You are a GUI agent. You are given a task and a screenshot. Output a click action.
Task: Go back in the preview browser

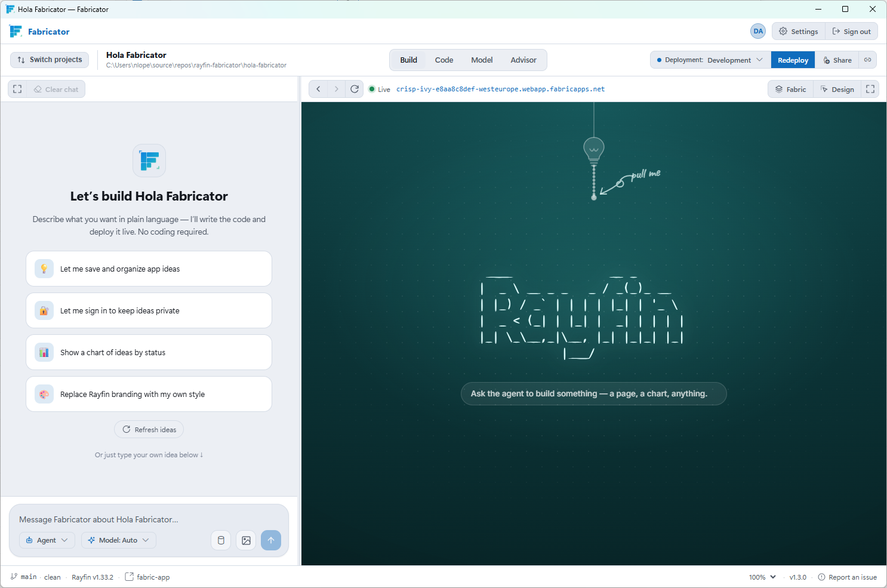coord(318,89)
